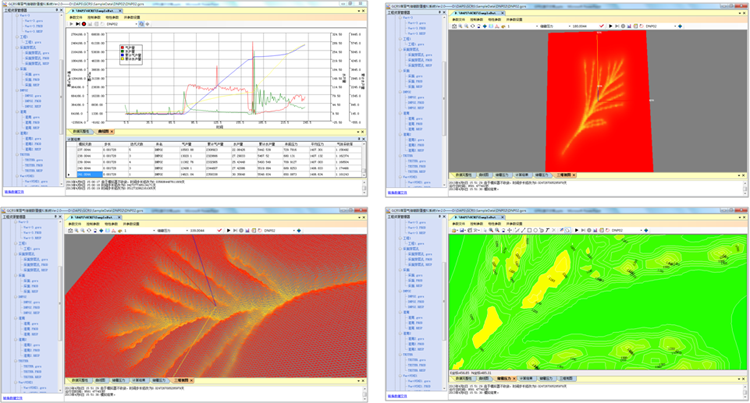Collapse Part-3 node in curve chart window tree
Image resolution: width=750 pixels, height=403 pixels.
click(17, 15)
